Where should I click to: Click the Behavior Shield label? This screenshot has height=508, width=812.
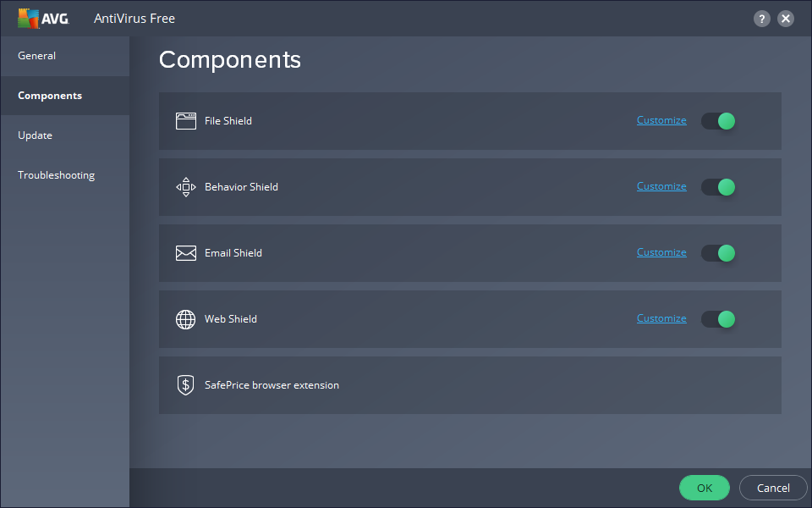241,187
